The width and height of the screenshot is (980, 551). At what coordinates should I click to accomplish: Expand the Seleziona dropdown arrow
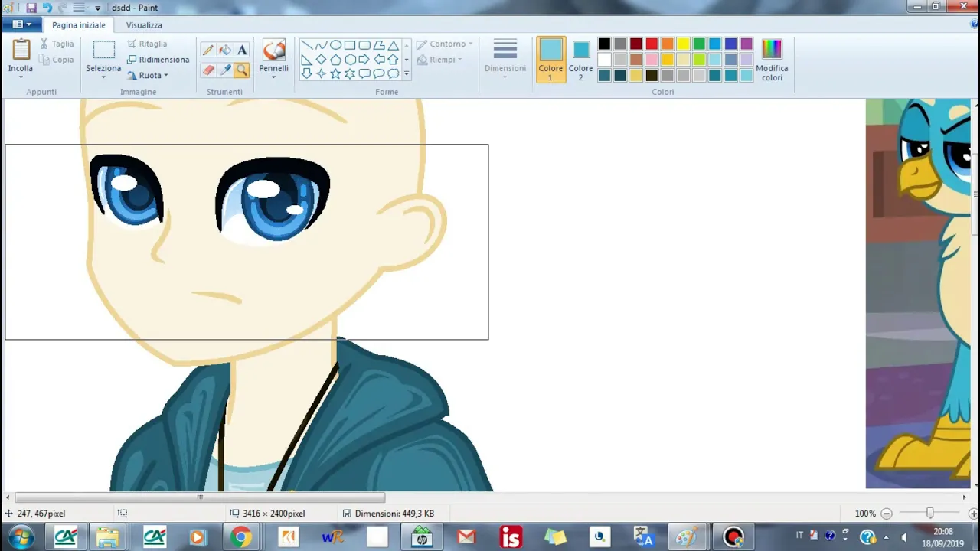[103, 77]
